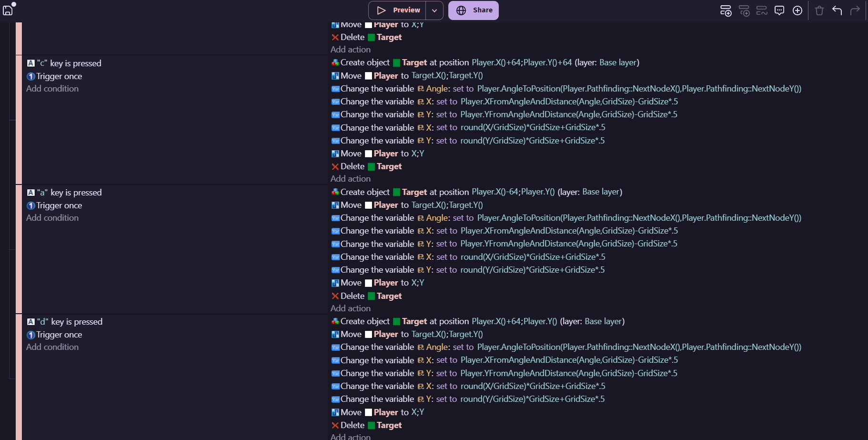Image resolution: width=868 pixels, height=440 pixels.
Task: Redo the last undone change
Action: pos(855,10)
